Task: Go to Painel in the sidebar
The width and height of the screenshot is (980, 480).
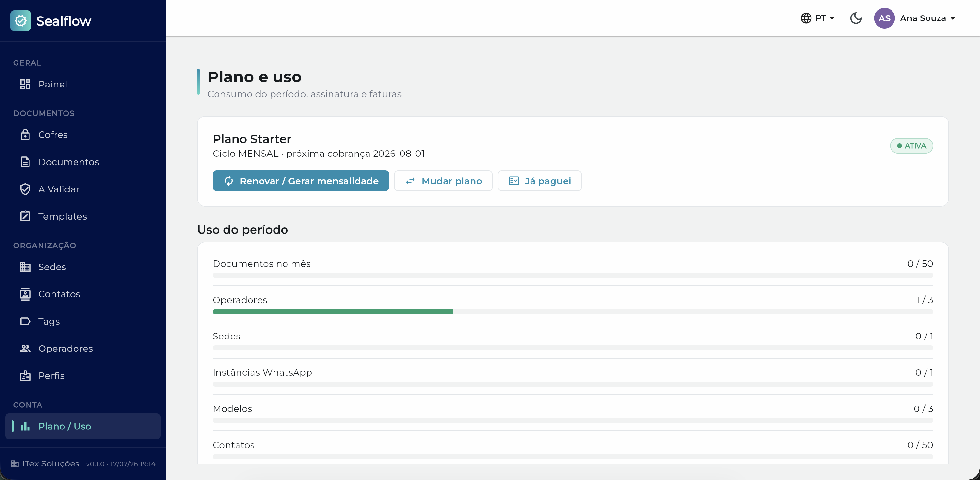Action: tap(83, 84)
